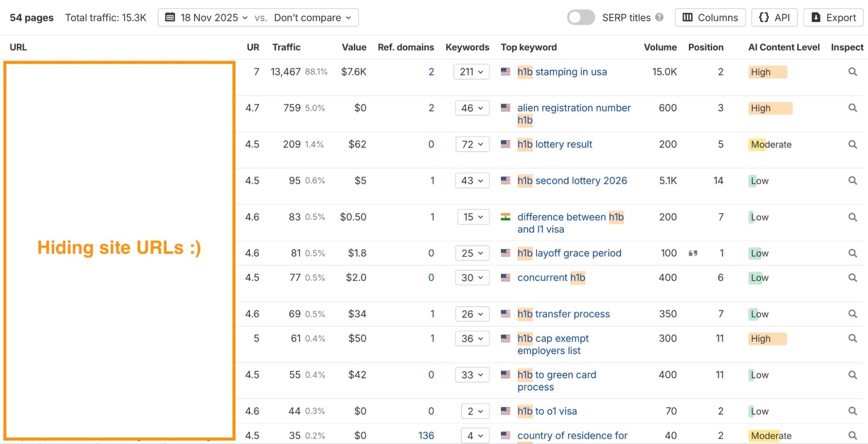Click the SERP titles help icon
The width and height of the screenshot is (868, 444).
tap(659, 18)
